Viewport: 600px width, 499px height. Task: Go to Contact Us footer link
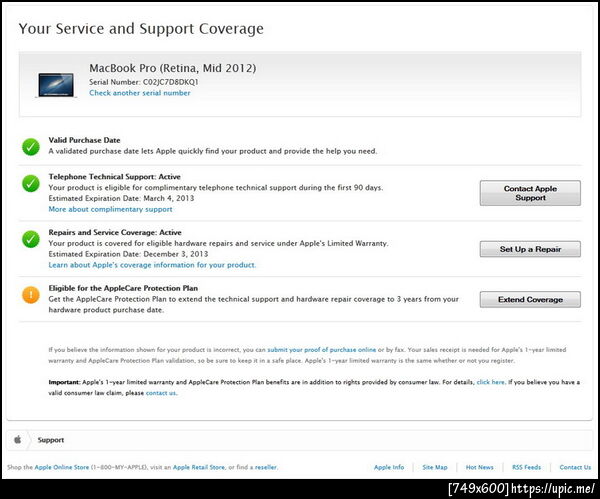575,467
